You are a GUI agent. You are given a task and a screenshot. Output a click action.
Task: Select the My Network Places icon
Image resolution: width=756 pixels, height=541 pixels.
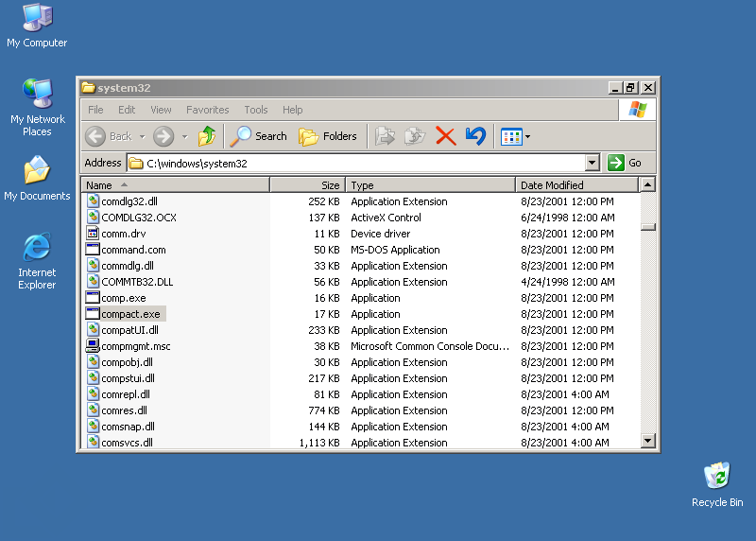click(x=37, y=107)
